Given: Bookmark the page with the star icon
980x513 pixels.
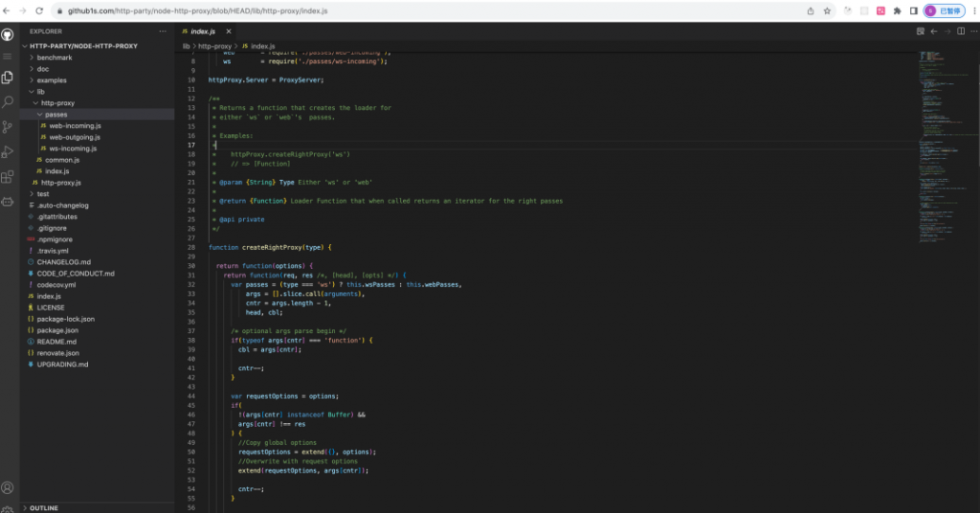Looking at the screenshot, I should click(827, 11).
